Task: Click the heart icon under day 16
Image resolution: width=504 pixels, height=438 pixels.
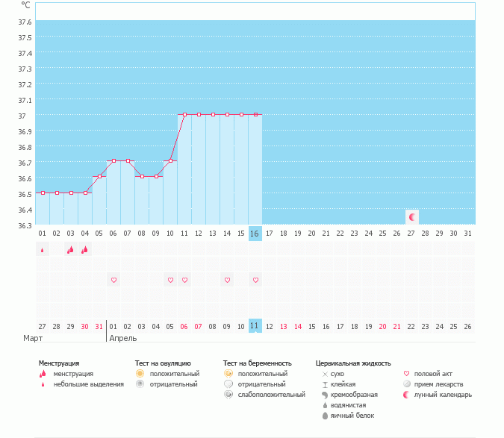Action: [x=255, y=280]
